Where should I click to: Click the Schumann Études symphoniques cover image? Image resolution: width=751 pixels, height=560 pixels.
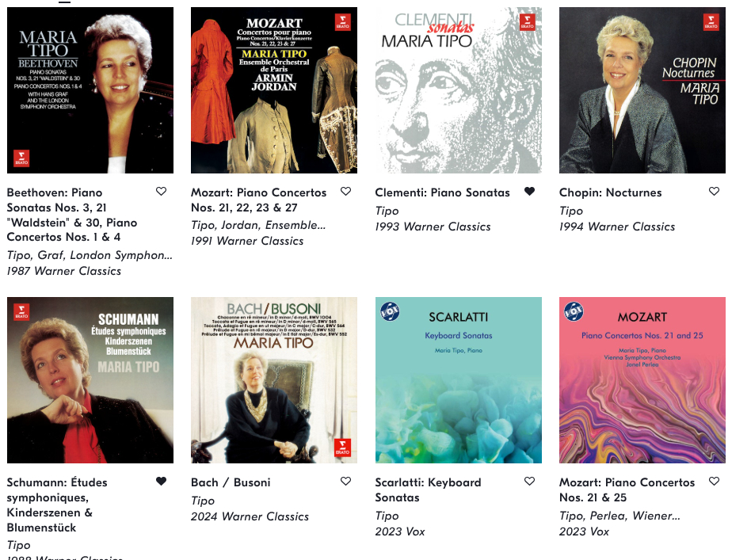click(90, 380)
